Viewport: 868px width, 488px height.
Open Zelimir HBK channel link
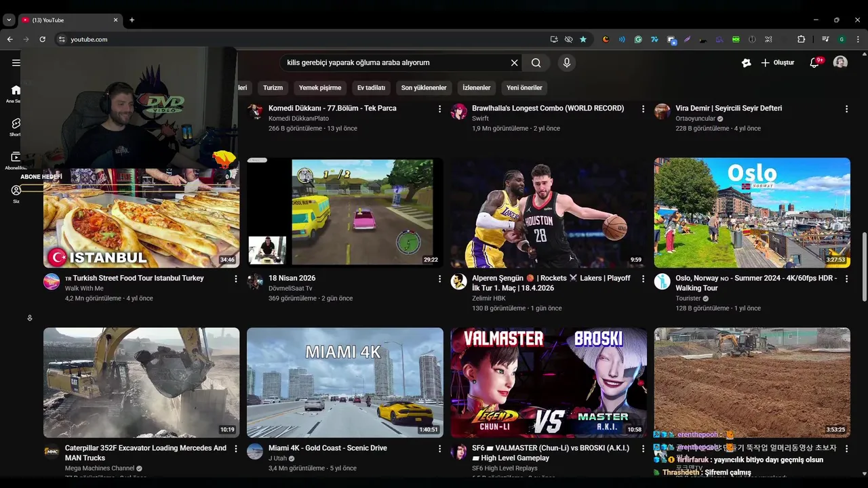click(489, 298)
